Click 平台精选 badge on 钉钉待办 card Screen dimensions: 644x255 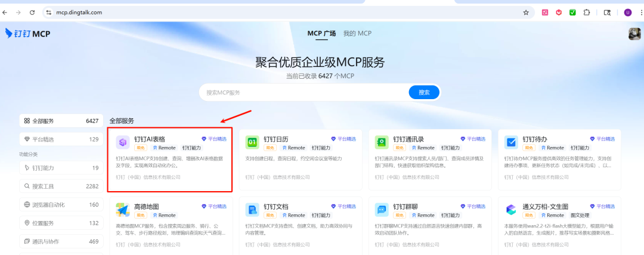(x=602, y=139)
